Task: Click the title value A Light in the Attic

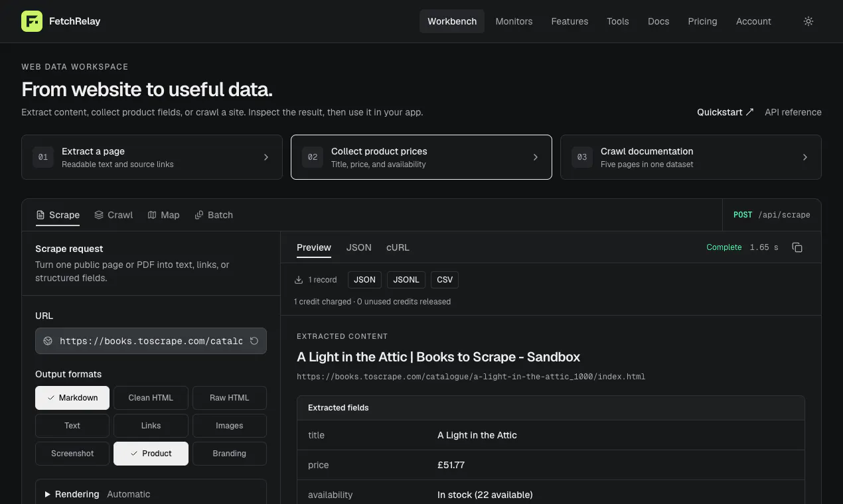Action: [477, 435]
